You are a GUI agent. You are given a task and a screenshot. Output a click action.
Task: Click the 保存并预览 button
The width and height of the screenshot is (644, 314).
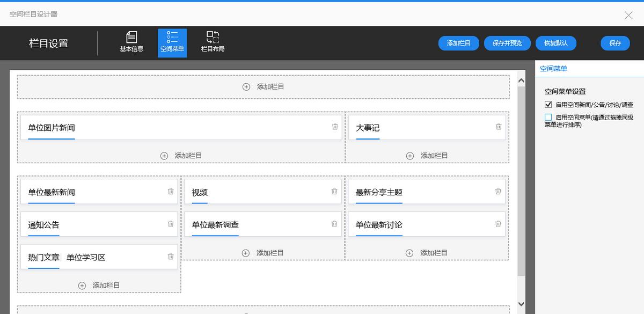point(507,43)
